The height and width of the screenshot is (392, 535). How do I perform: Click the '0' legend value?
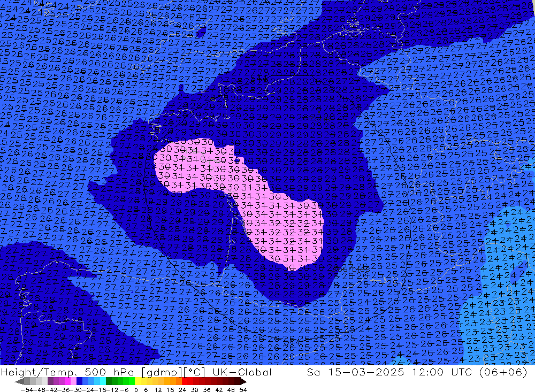click(136, 390)
